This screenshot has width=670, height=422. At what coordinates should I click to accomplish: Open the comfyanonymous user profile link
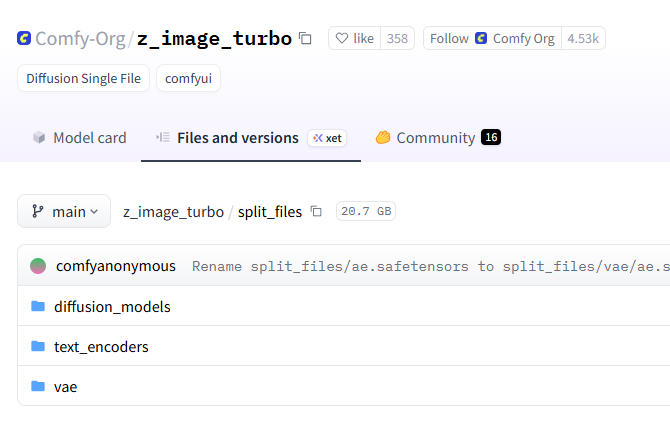[x=116, y=266]
